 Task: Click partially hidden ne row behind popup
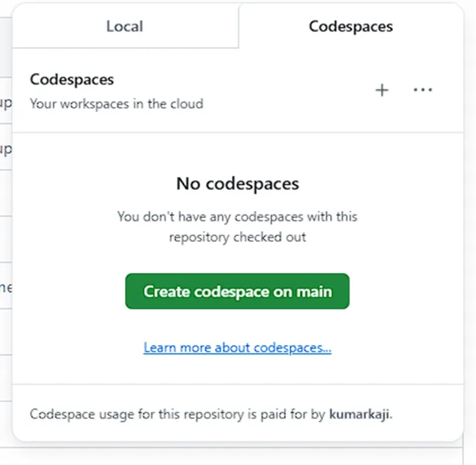6,287
